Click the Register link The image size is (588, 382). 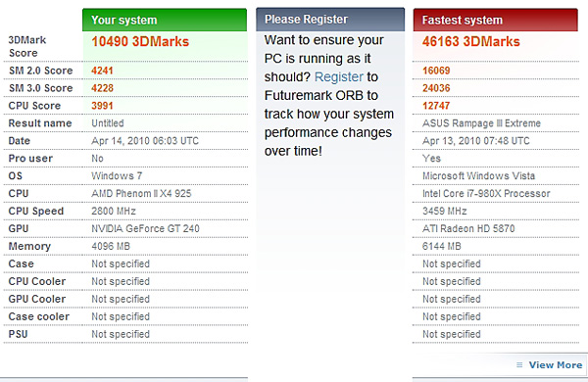point(339,76)
